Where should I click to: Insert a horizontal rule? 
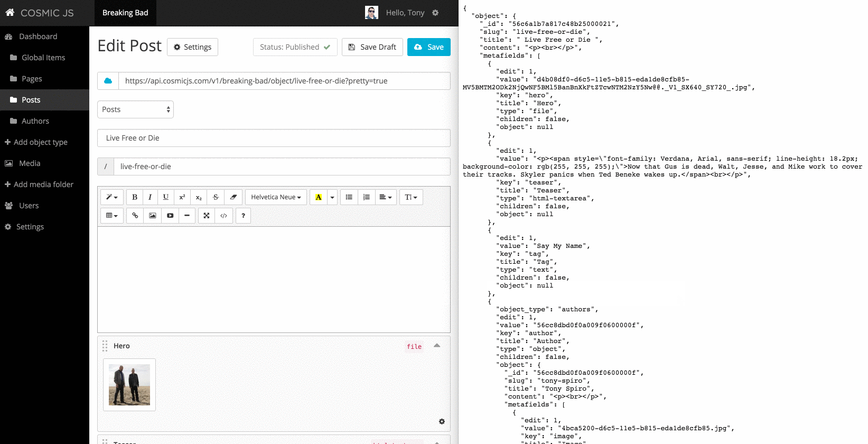pyautogui.click(x=187, y=216)
